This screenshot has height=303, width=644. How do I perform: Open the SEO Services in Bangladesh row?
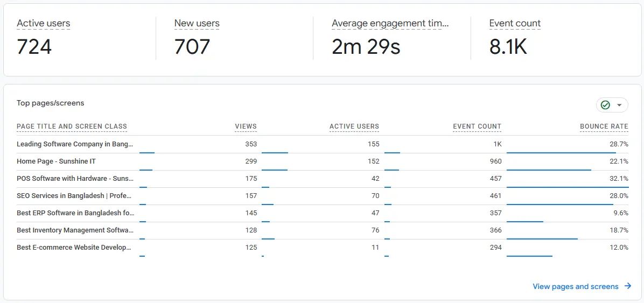pos(323,196)
